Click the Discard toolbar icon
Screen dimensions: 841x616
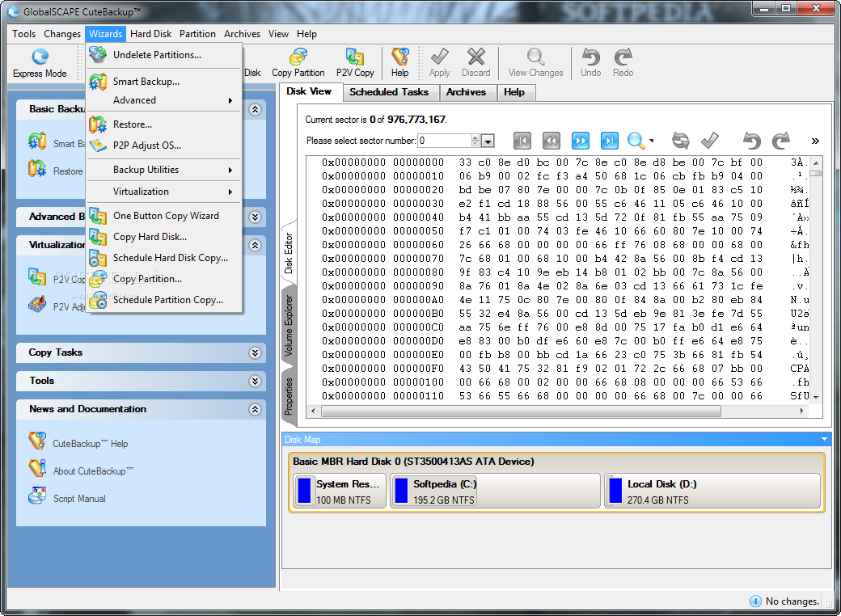point(475,57)
